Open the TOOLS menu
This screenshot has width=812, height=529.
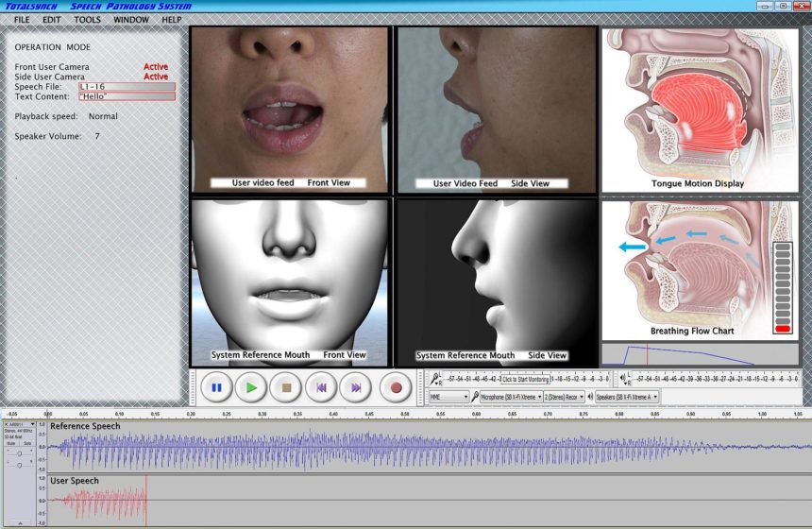(x=87, y=20)
